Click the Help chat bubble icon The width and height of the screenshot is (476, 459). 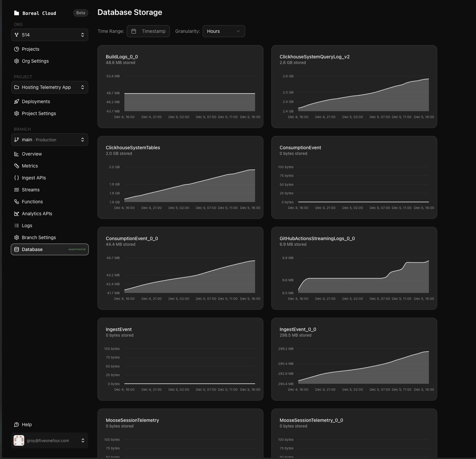[x=17, y=425]
